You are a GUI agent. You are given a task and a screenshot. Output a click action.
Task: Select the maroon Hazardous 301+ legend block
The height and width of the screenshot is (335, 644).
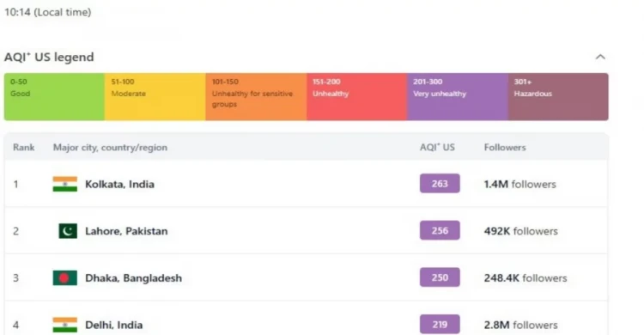559,97
